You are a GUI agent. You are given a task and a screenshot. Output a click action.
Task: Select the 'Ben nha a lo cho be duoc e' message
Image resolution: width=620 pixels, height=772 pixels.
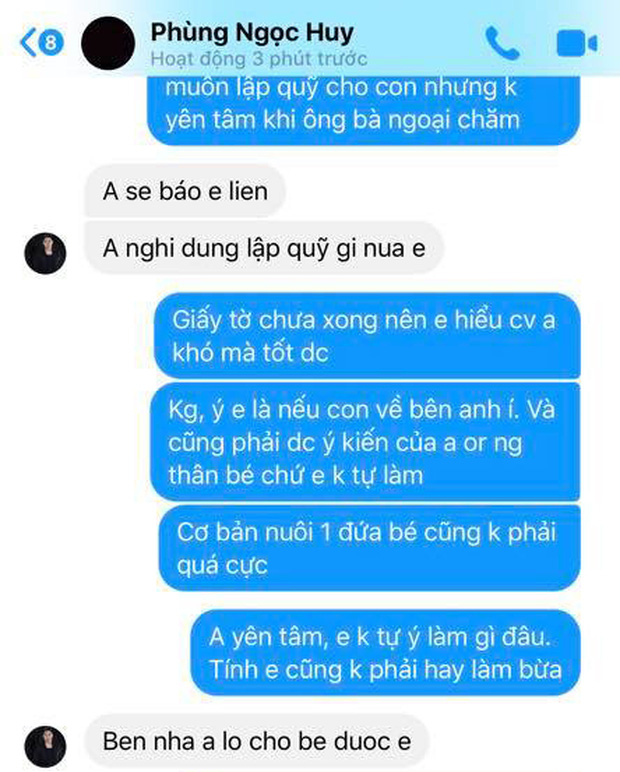tap(257, 741)
